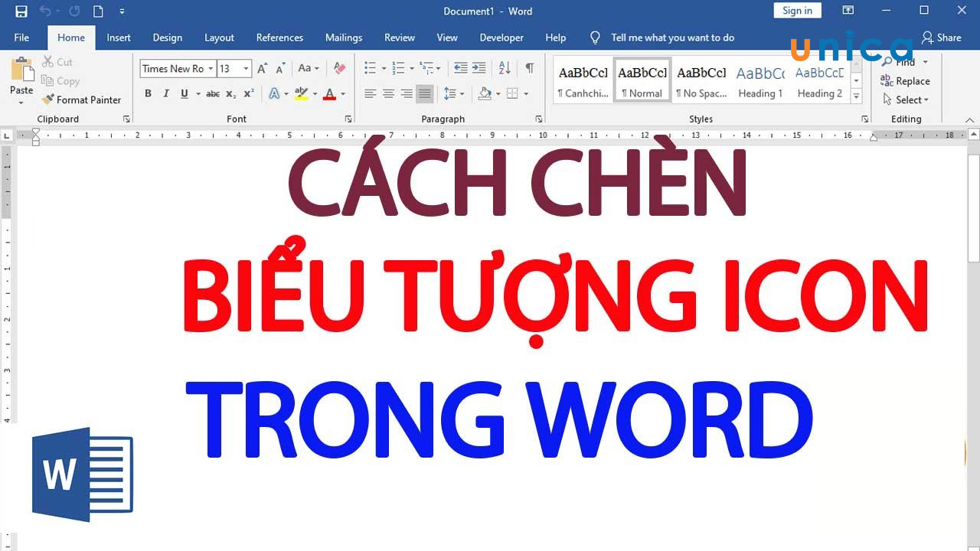The image size is (980, 551).
Task: Toggle Bold formatting
Action: tap(148, 94)
